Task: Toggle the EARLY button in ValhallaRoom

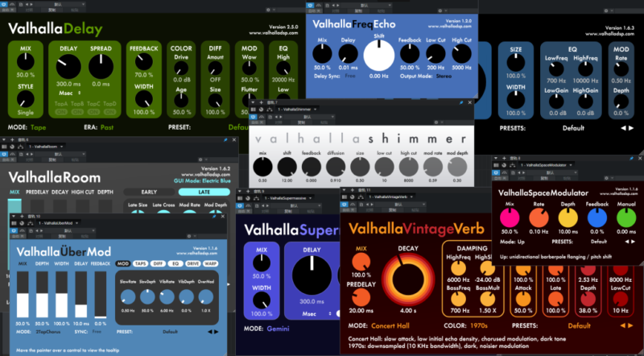Action: pos(148,192)
